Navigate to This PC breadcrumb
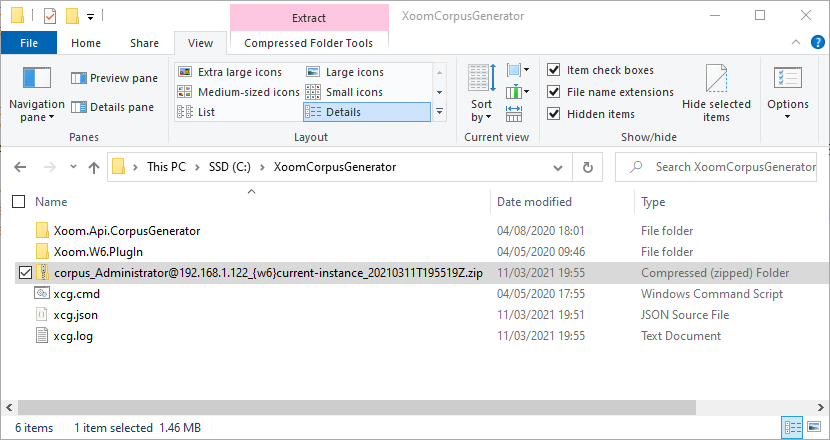 coord(166,167)
